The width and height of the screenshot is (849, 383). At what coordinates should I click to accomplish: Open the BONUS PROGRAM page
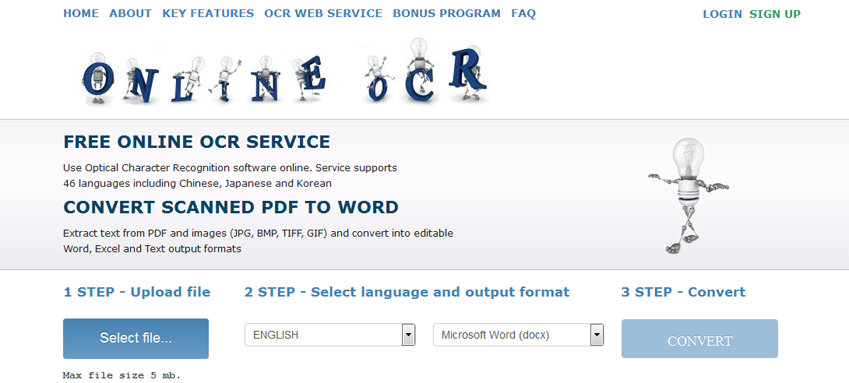[447, 14]
